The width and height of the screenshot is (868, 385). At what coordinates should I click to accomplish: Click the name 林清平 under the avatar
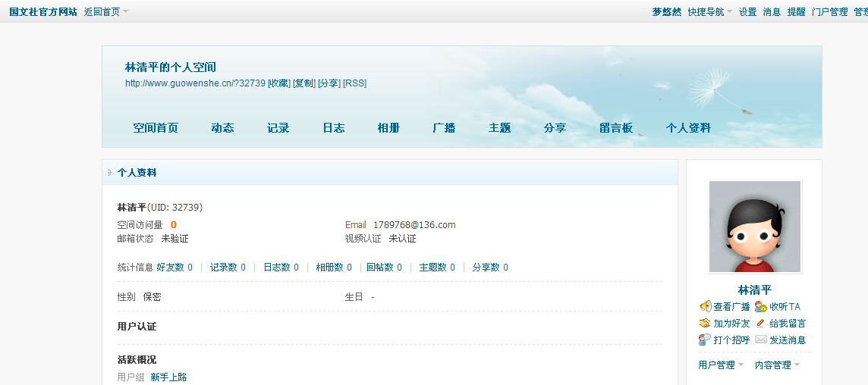click(x=755, y=290)
